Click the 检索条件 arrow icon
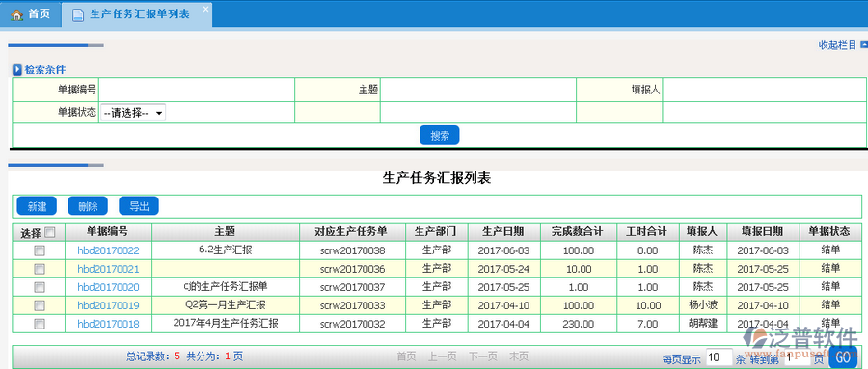The height and width of the screenshot is (369, 868). point(17,69)
